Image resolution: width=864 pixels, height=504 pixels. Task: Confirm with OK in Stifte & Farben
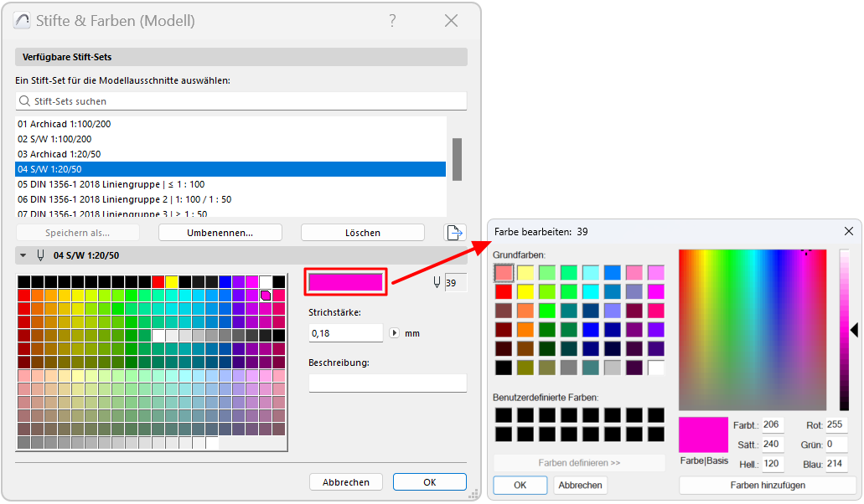point(429,481)
